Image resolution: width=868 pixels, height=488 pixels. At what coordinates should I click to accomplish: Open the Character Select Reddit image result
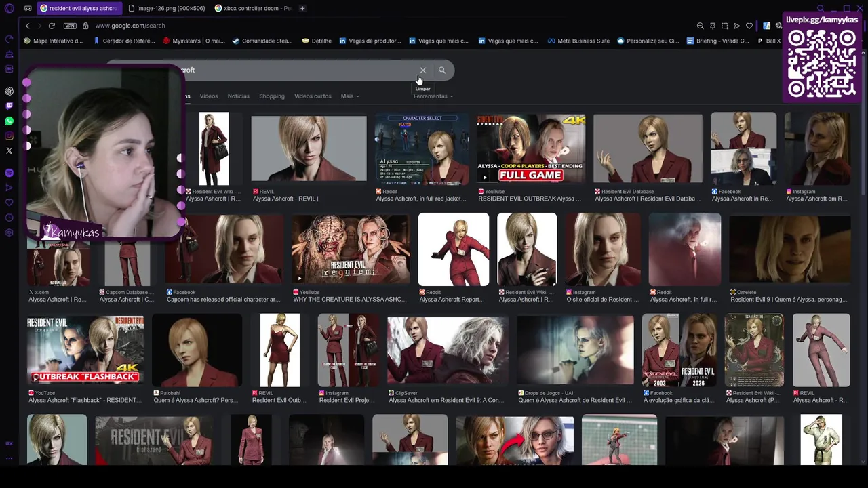click(422, 149)
